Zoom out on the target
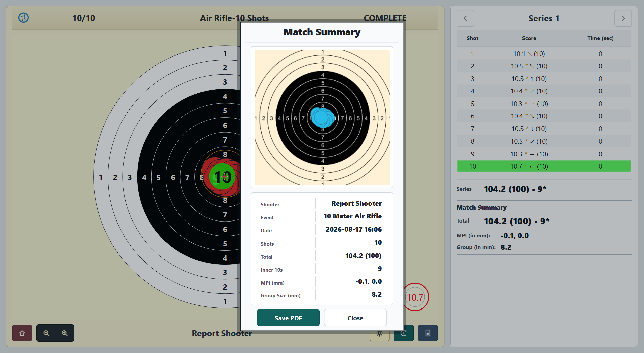 point(46,333)
